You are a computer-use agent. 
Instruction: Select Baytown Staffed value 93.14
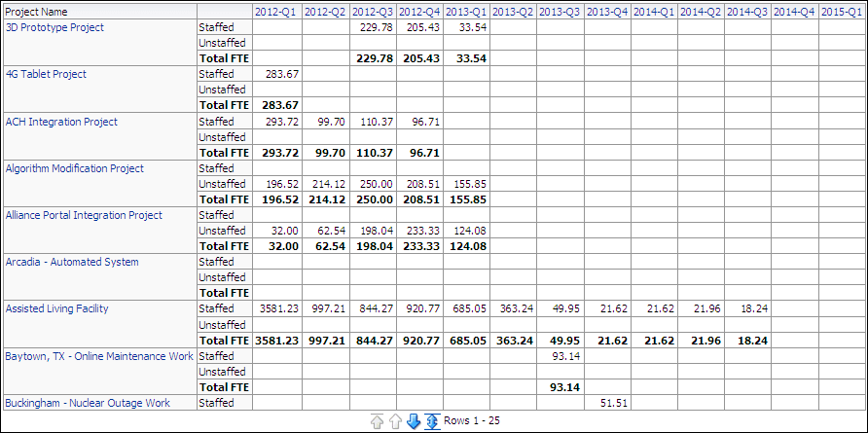[567, 356]
